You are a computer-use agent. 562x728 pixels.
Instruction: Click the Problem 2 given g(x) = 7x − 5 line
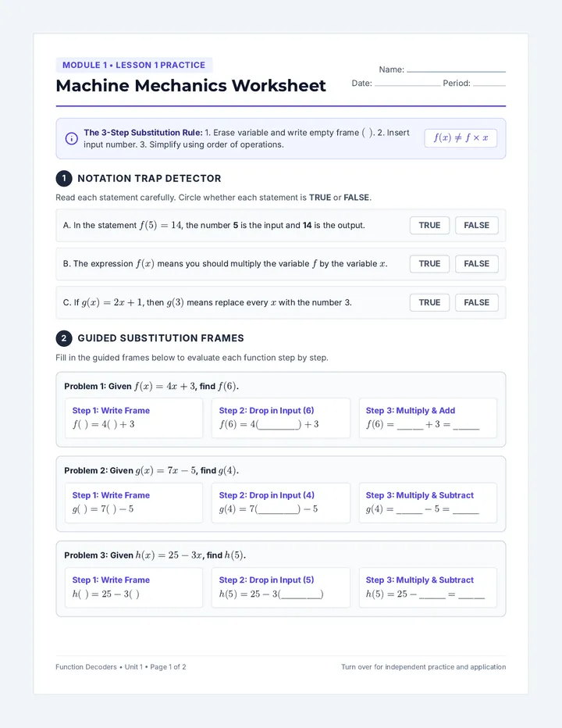pyautogui.click(x=151, y=470)
